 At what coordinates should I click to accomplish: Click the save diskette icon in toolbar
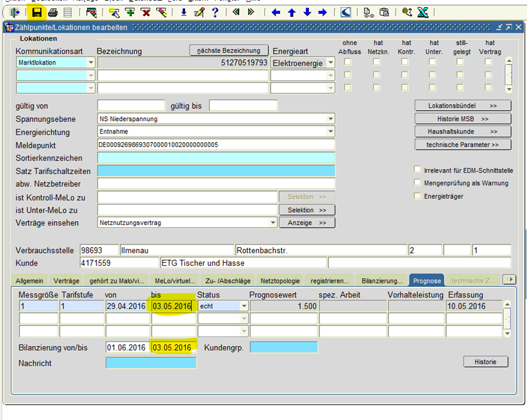tap(37, 12)
